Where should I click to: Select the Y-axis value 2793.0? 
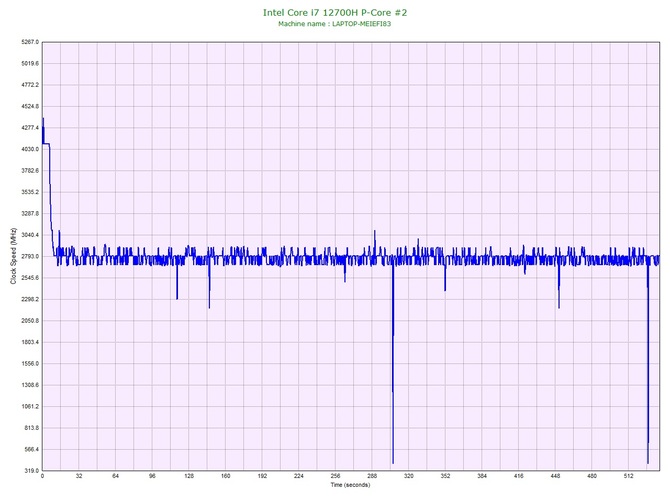point(30,256)
